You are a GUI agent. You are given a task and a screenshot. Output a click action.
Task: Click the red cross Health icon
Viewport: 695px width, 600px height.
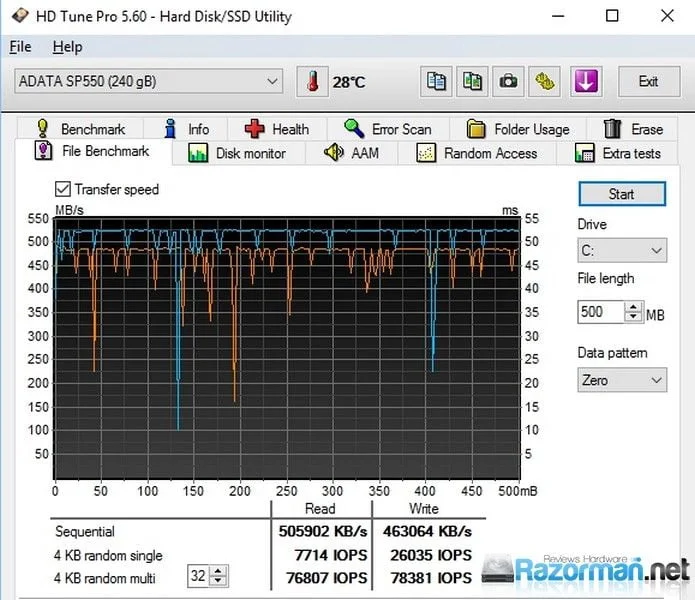(254, 129)
